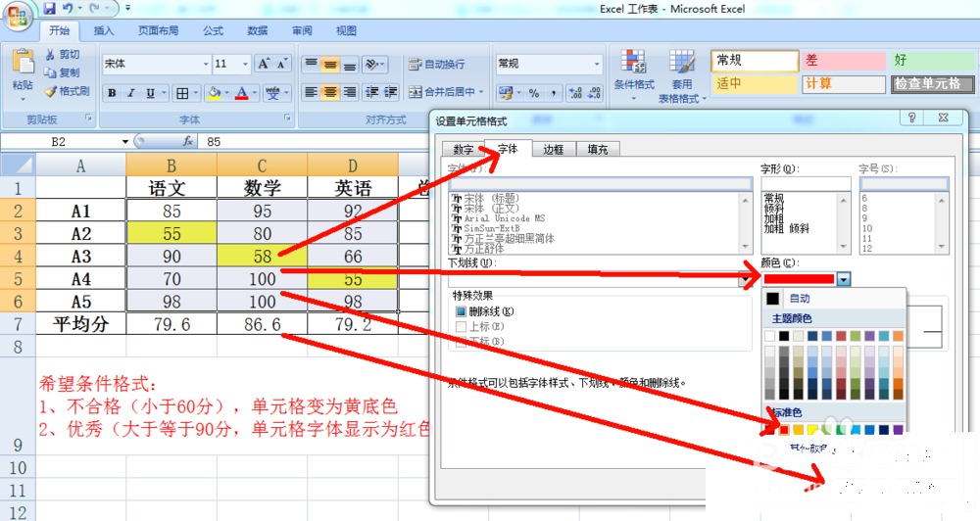Viewport: 980px width, 521px height.
Task: Align text left horizontally
Action: click(311, 92)
